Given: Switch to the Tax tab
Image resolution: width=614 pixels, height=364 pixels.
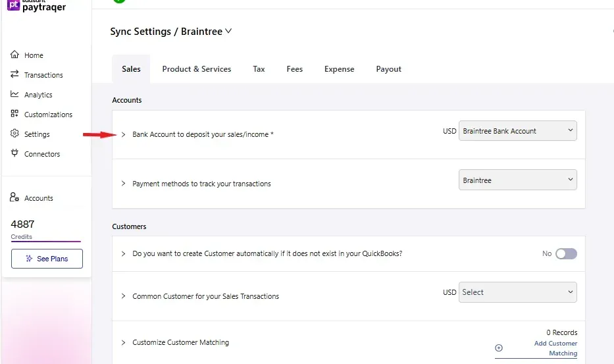Looking at the screenshot, I should coord(259,69).
